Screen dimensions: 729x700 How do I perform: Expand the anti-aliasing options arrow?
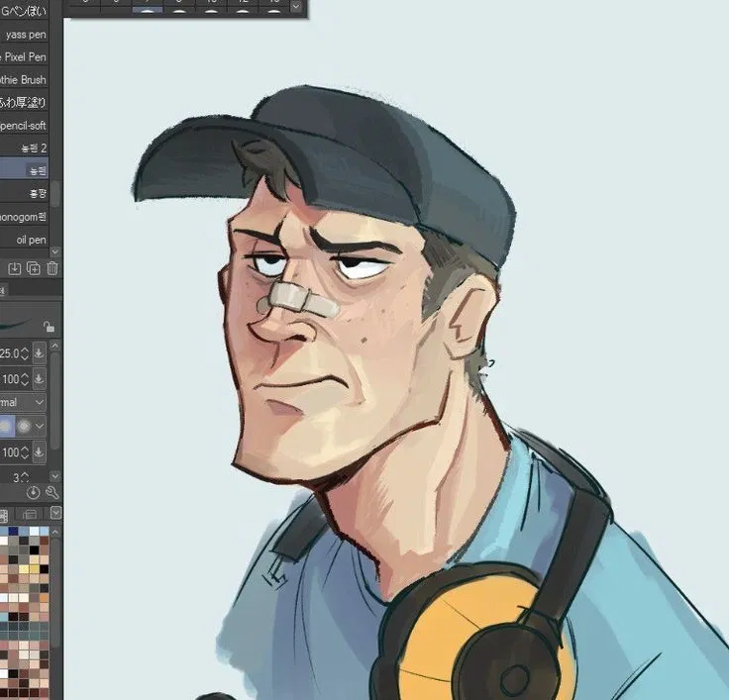click(40, 426)
